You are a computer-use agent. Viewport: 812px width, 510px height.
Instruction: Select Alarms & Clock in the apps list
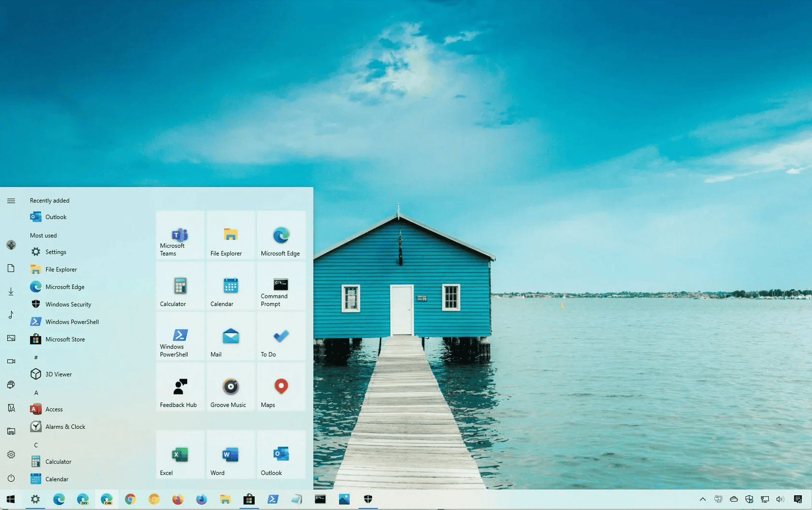(65, 427)
